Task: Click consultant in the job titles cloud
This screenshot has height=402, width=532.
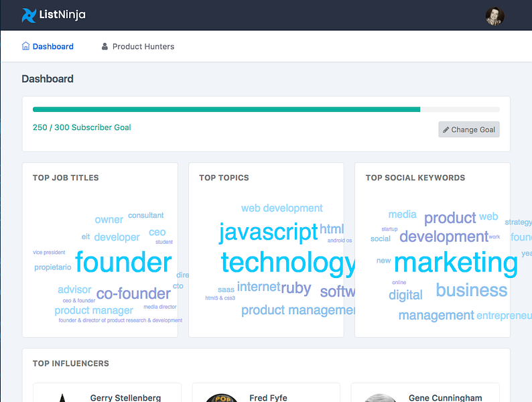Action: 146,215
